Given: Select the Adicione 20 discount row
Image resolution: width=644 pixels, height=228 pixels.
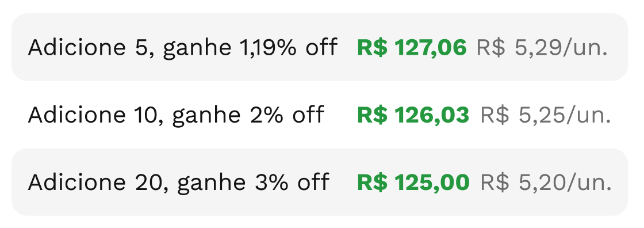Looking at the screenshot, I should point(320,182).
